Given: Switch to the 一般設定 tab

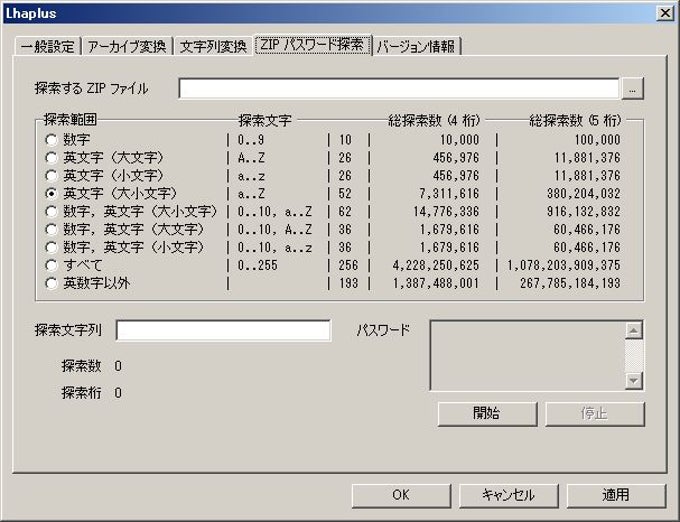Looking at the screenshot, I should [x=48, y=46].
